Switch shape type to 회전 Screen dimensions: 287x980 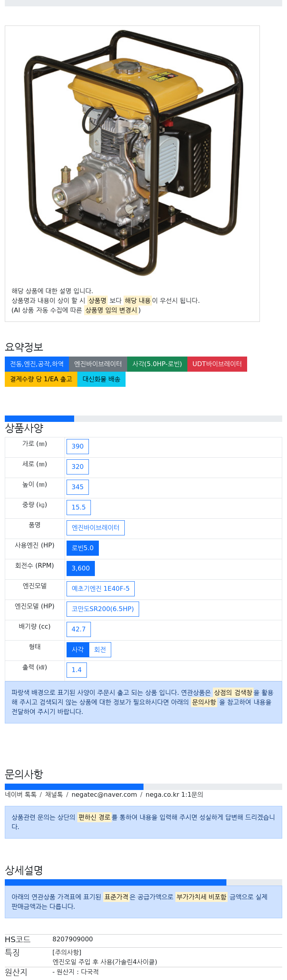point(100,650)
